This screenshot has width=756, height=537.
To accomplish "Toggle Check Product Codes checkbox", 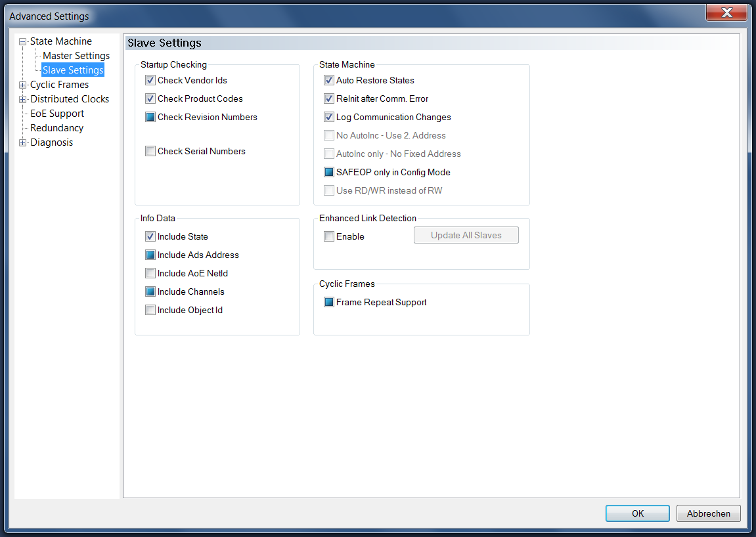I will (150, 99).
